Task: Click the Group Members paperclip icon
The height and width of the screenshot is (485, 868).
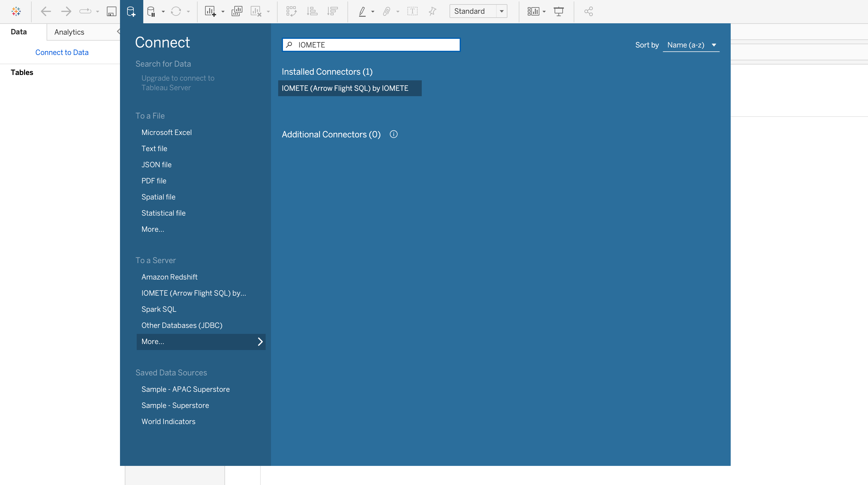Action: (387, 11)
